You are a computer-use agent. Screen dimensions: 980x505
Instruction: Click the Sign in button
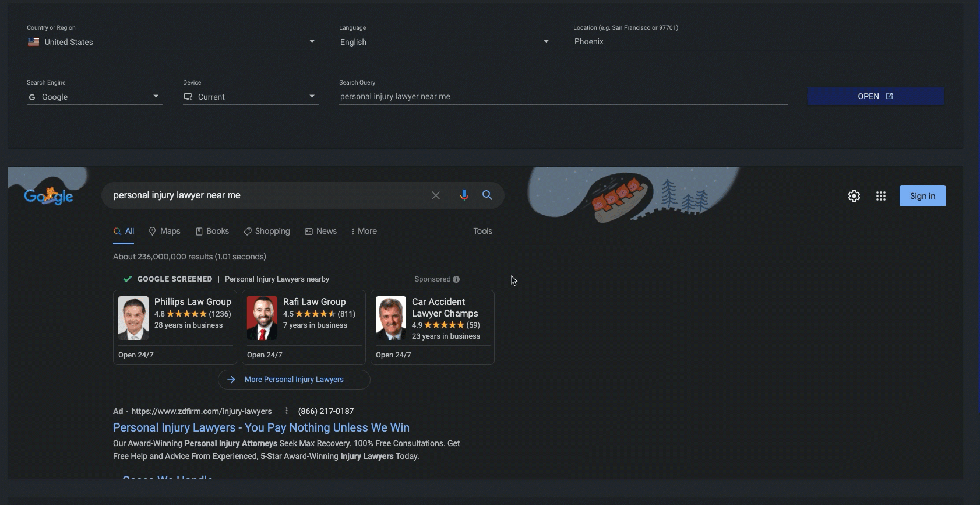[922, 196]
